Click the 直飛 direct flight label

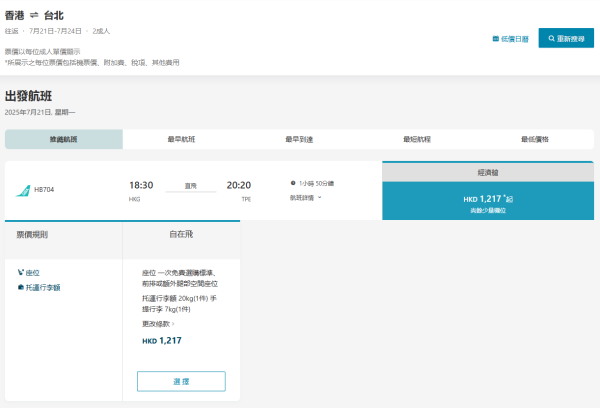[x=191, y=186]
